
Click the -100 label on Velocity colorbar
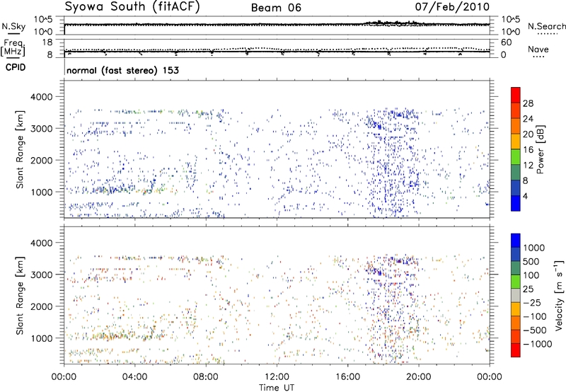point(535,316)
